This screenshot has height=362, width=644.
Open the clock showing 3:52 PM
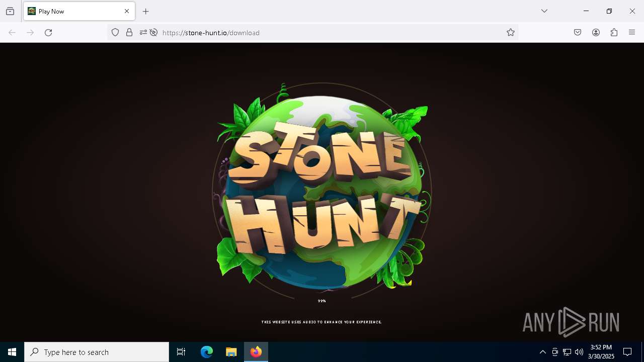[601, 352]
